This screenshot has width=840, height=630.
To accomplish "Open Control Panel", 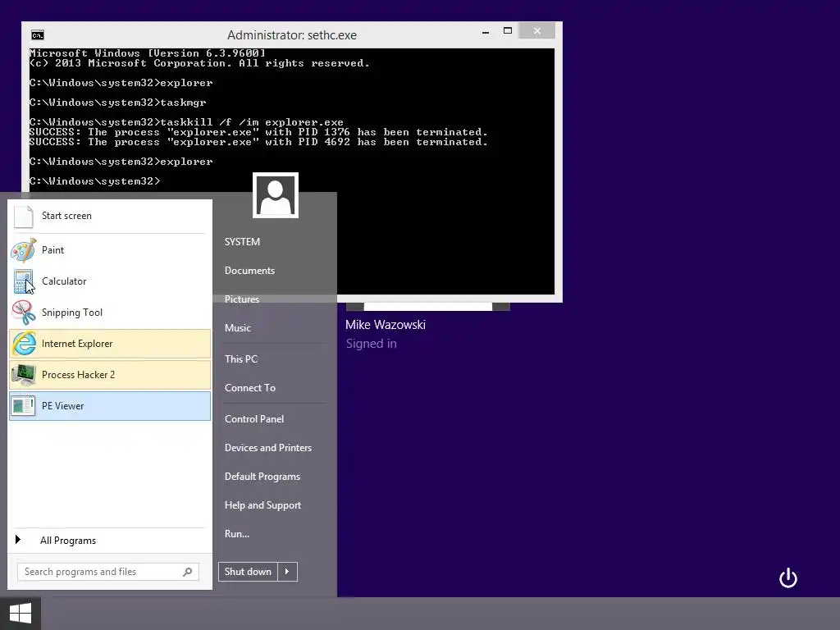I will pos(254,419).
